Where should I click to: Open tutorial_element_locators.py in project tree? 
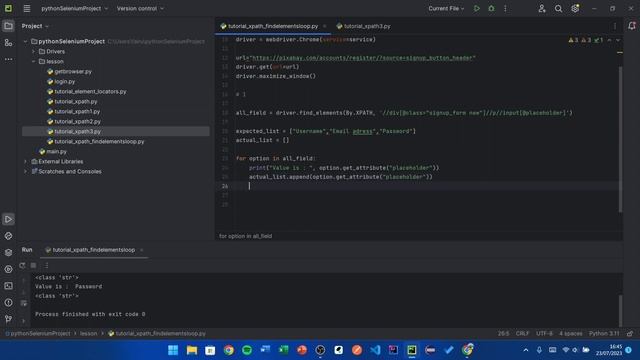coord(90,91)
